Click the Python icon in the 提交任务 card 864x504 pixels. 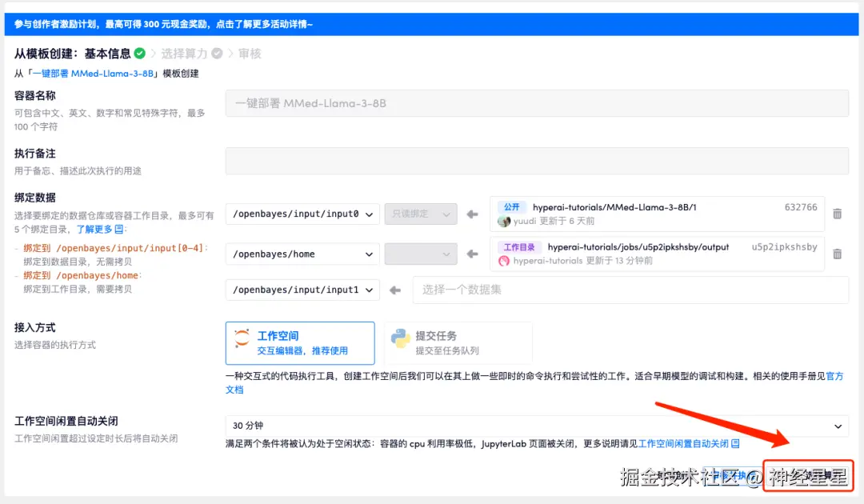pos(401,338)
